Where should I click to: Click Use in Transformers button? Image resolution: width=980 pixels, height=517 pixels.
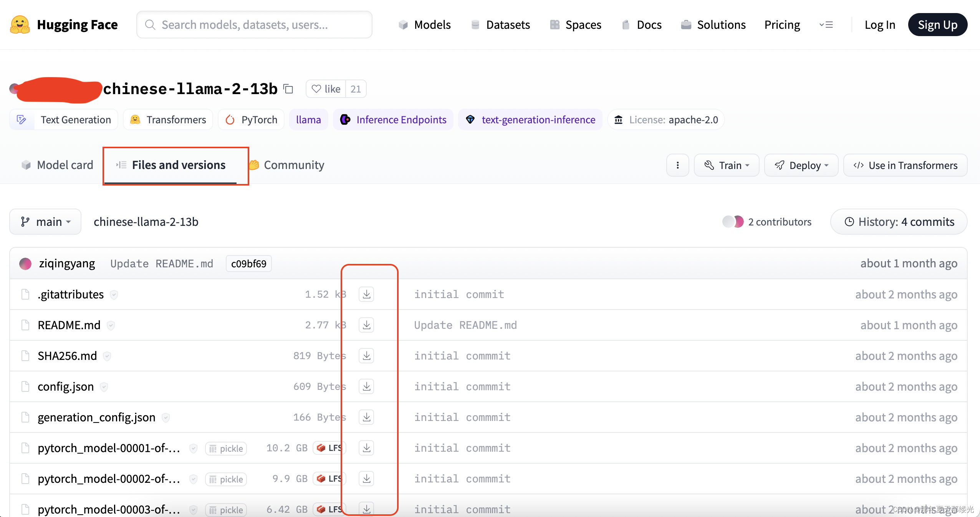tap(905, 165)
